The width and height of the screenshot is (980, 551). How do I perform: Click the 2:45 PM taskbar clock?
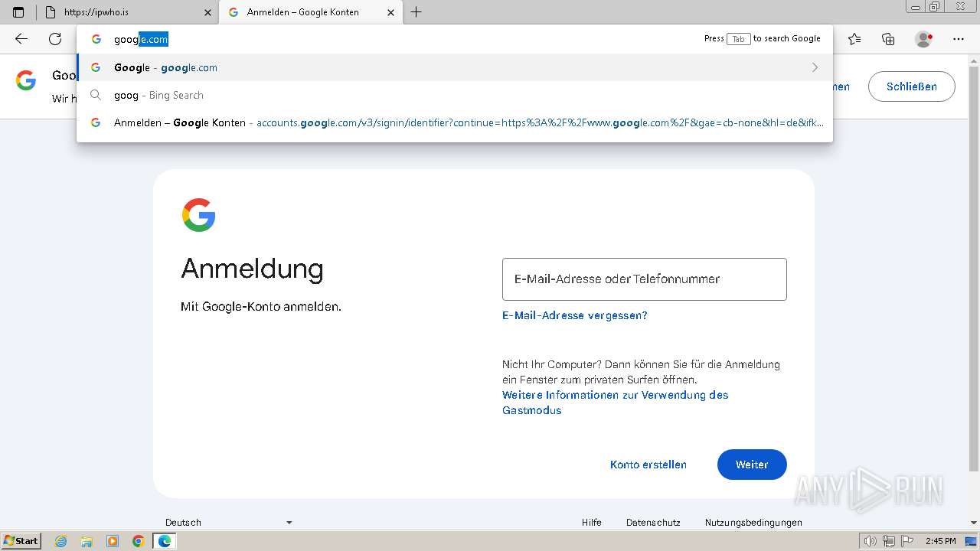click(x=940, y=541)
